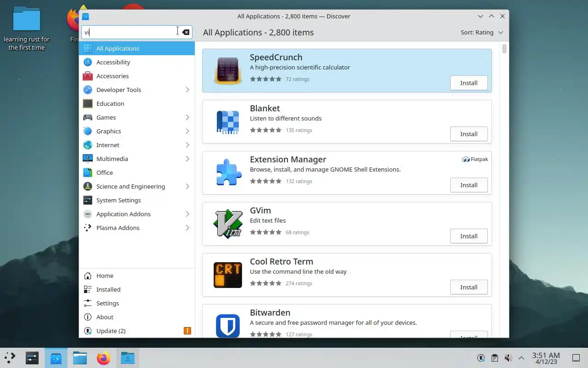The height and width of the screenshot is (368, 588).
Task: Install Extension Manager
Action: pyautogui.click(x=469, y=185)
